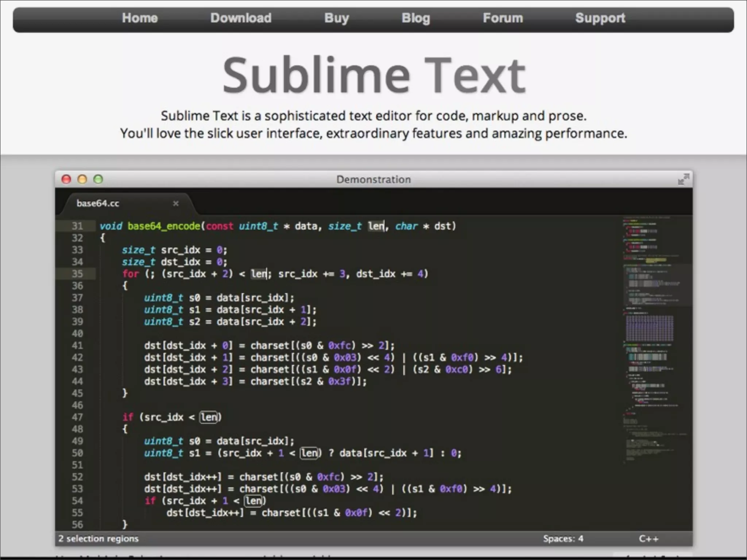Click the fullscreen arrows icon in title bar
The image size is (747, 560).
coord(683,179)
